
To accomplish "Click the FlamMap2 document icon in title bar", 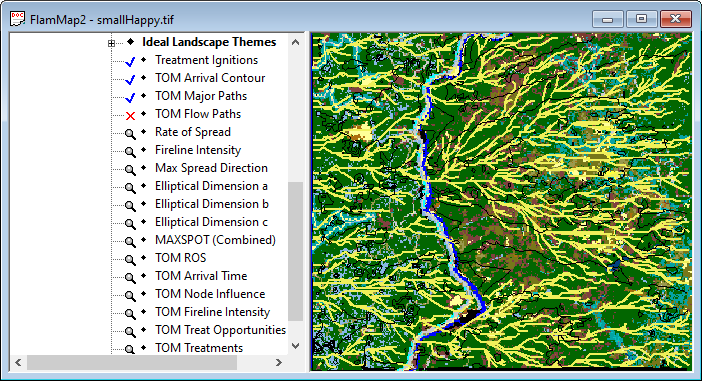I will 17,19.
